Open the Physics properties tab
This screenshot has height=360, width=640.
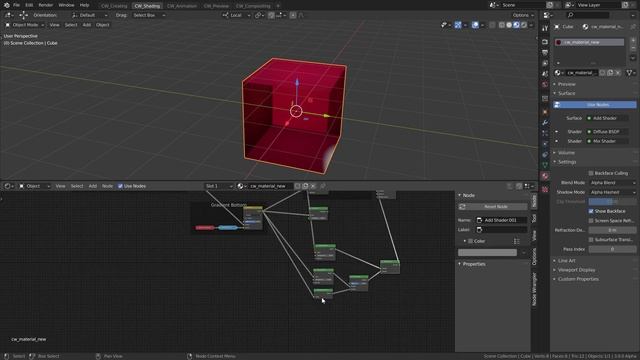point(545,144)
